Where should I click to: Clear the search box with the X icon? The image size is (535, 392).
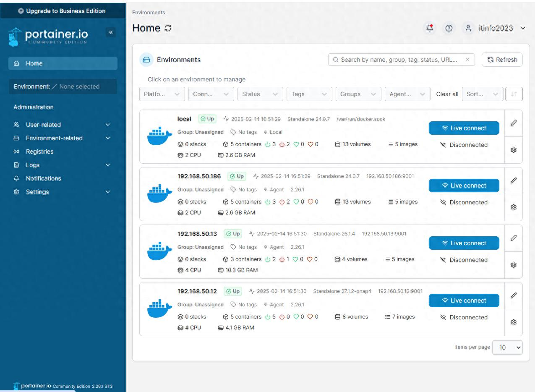467,60
